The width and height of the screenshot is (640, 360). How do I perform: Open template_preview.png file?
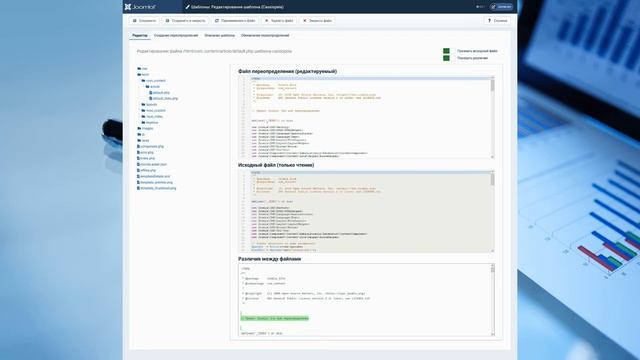pos(155,182)
